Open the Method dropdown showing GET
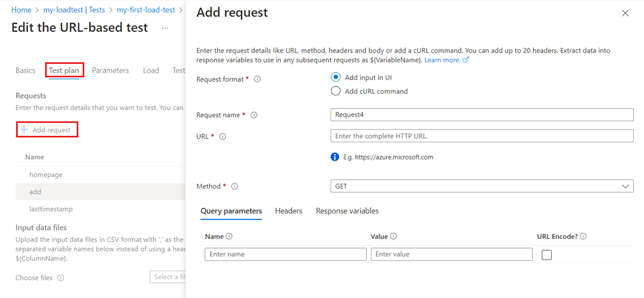The height and width of the screenshot is (298, 644). [481, 186]
